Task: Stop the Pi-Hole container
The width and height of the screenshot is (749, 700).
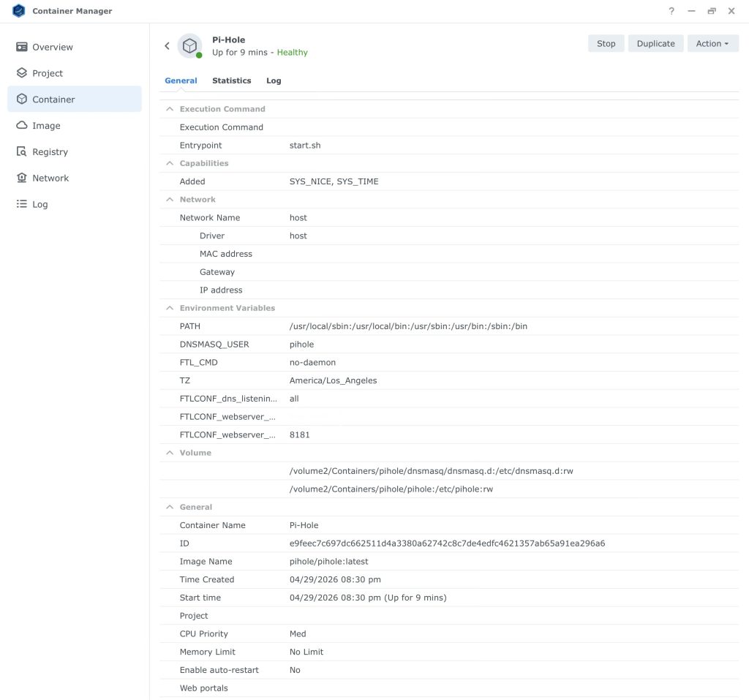Action: coord(606,43)
